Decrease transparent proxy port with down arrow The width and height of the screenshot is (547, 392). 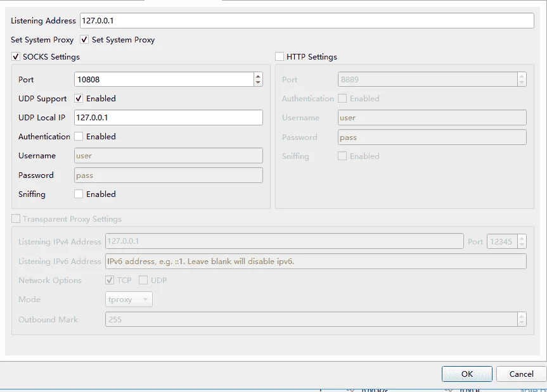click(x=522, y=244)
